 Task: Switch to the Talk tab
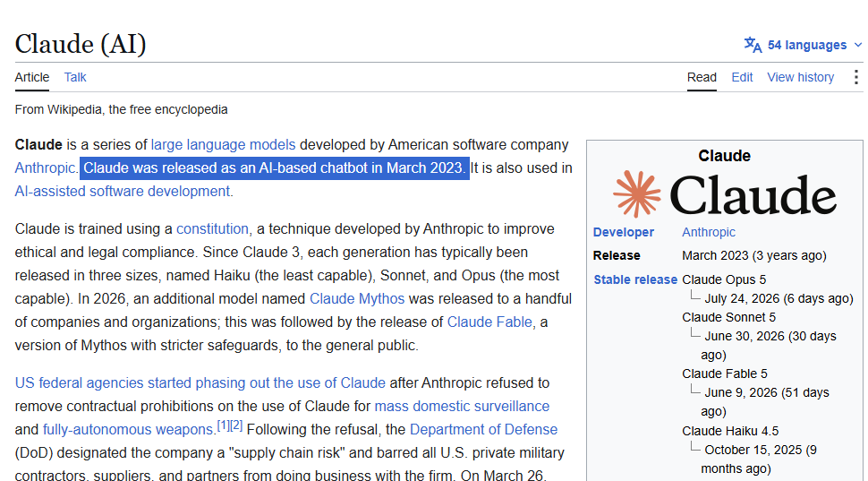(75, 77)
